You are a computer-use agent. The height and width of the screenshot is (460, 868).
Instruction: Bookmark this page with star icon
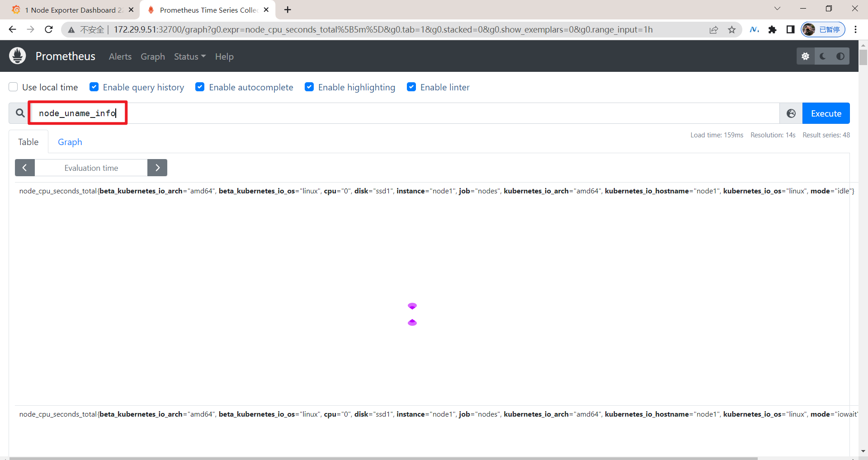[x=732, y=30]
